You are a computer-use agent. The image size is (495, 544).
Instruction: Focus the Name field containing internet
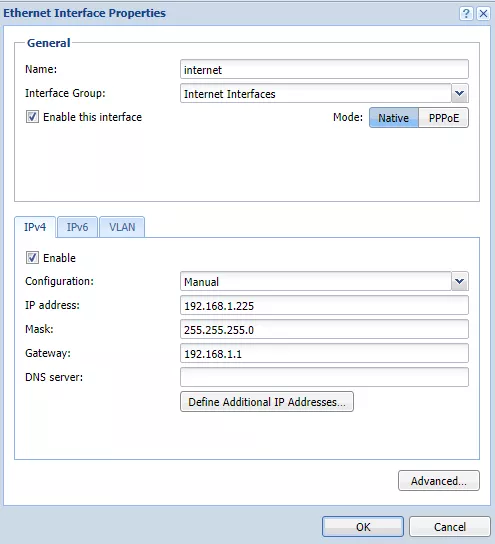coord(324,69)
